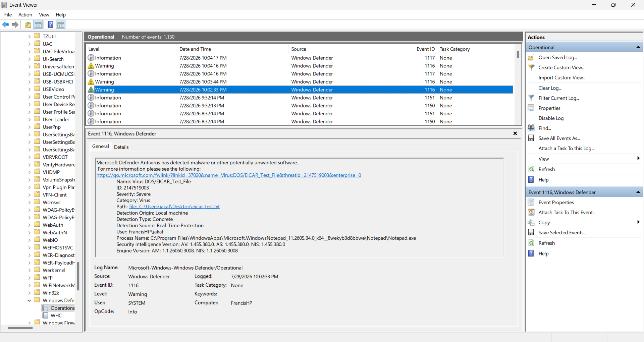Image resolution: width=644 pixels, height=342 pixels.
Task: Close the Event 1116 preview pane
Action: coord(515,133)
